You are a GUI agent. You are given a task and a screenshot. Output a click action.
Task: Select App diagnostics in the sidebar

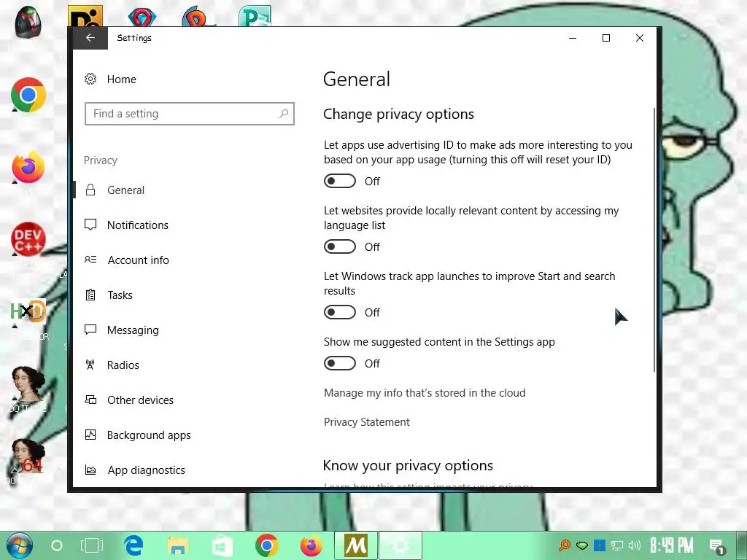coord(146,470)
